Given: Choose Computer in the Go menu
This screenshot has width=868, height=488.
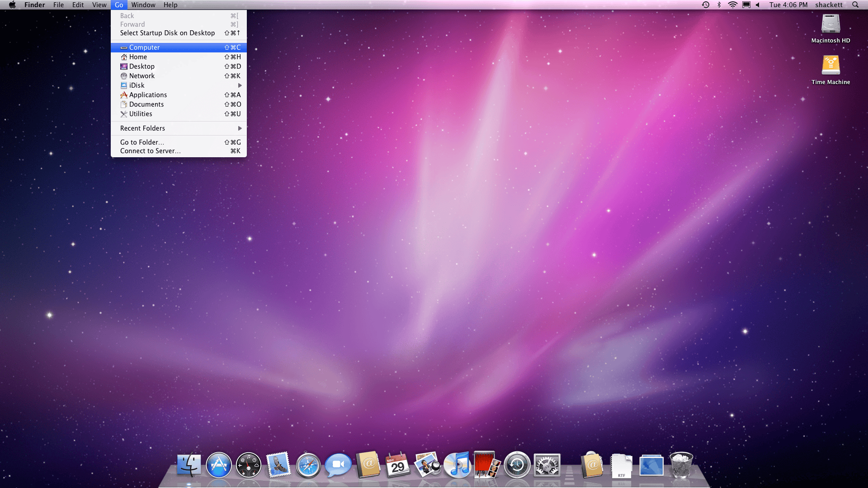Looking at the screenshot, I should coord(179,47).
